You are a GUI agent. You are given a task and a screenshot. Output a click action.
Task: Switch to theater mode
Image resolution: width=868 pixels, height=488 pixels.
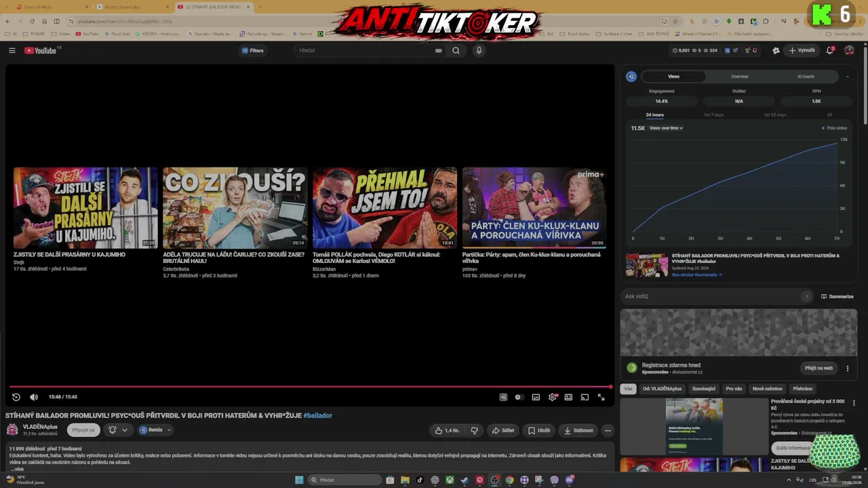click(568, 397)
